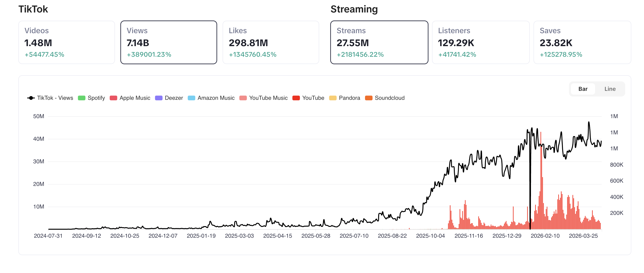Select the Streams metric card

(x=379, y=42)
